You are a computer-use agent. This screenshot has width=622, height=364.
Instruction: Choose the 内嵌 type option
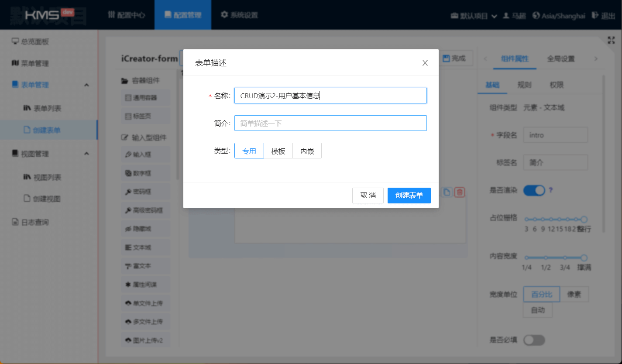[x=307, y=151]
